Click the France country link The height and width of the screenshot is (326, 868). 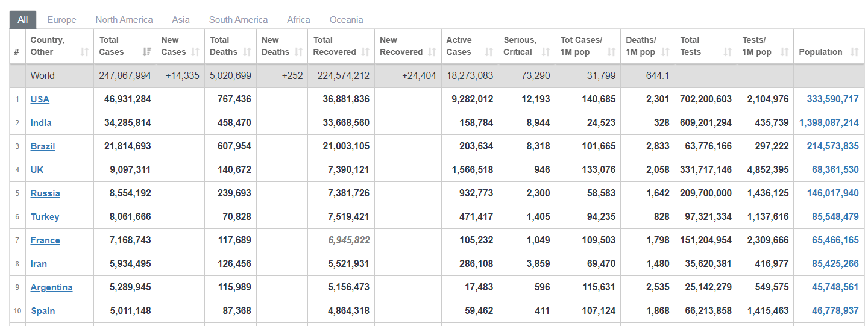(x=45, y=240)
